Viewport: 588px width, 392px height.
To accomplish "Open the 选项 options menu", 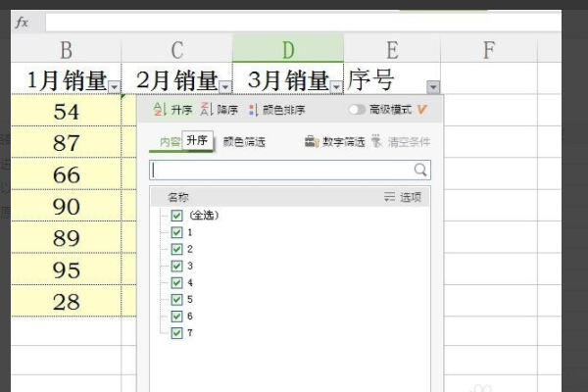I will click(403, 197).
